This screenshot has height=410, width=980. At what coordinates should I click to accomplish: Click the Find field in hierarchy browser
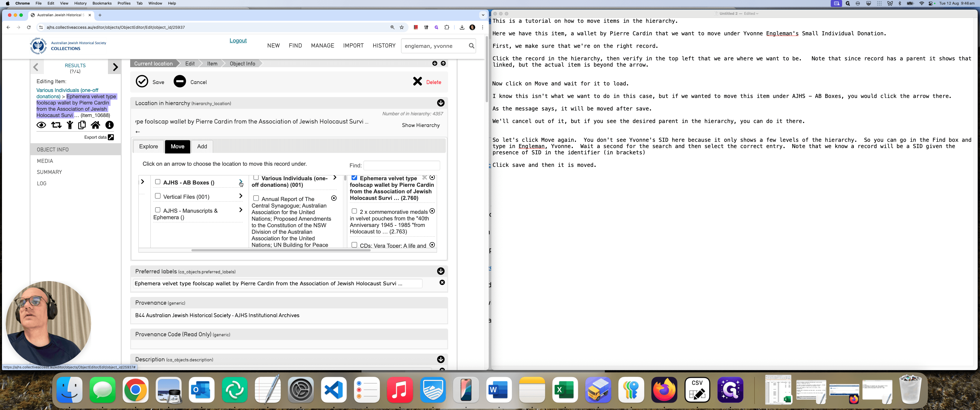coord(402,165)
